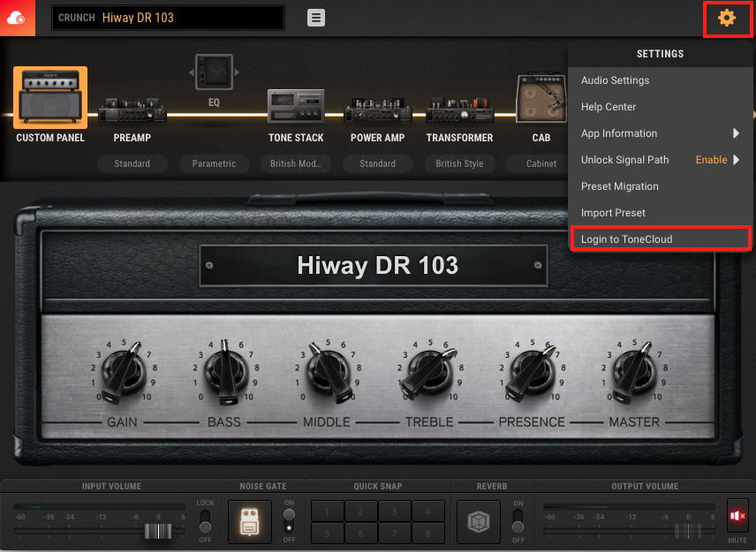Open the Parametric dropdown under EQ
The image size is (756, 552).
pyautogui.click(x=214, y=164)
